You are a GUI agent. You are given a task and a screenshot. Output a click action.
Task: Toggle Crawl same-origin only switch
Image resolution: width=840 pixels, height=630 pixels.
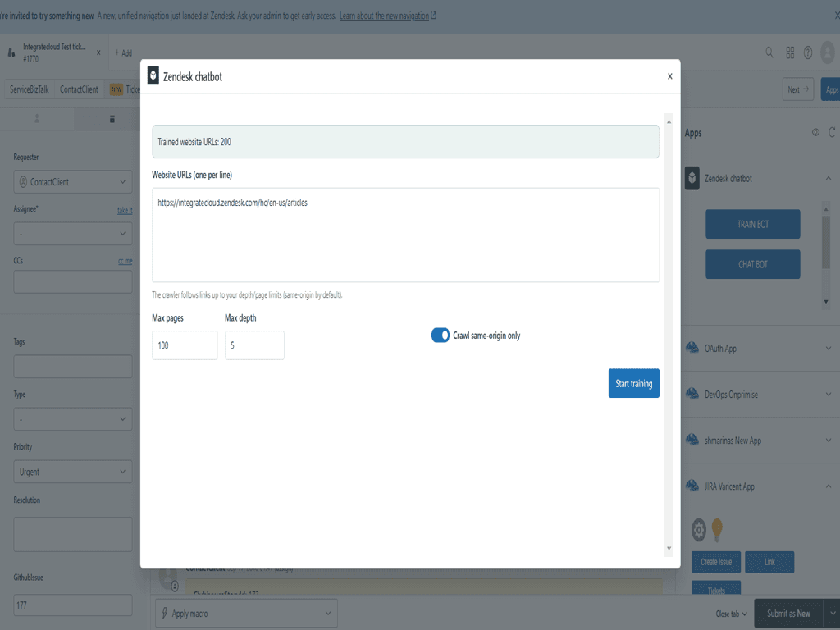click(x=441, y=336)
